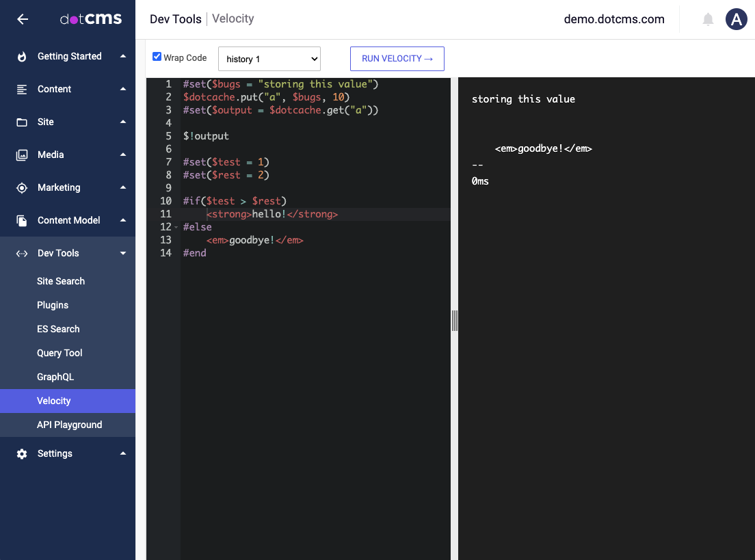Click the Settings gear icon
This screenshot has width=755, height=560.
(22, 454)
